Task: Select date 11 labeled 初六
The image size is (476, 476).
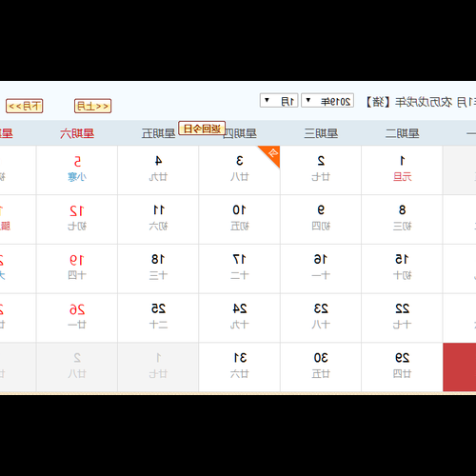Action: coord(158,219)
